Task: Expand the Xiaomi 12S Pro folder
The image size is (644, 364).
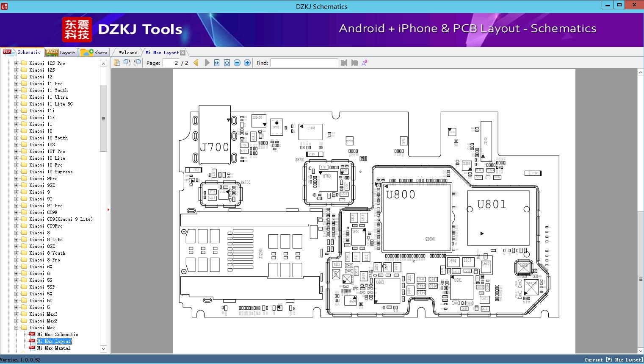Action: [x=15, y=63]
